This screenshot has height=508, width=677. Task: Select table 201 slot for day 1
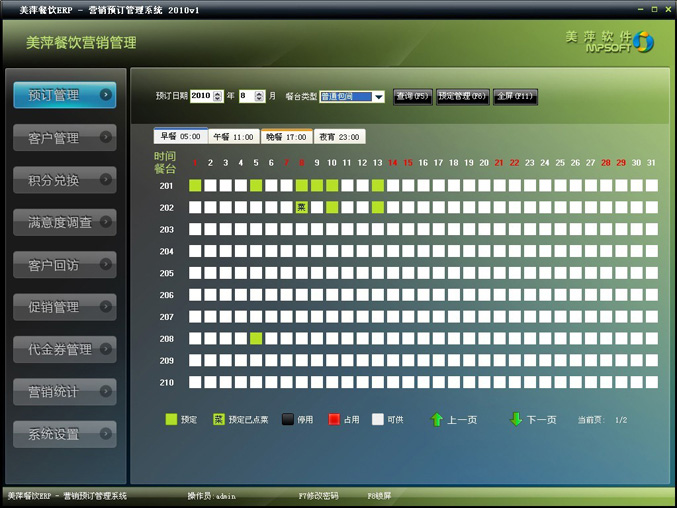[195, 185]
